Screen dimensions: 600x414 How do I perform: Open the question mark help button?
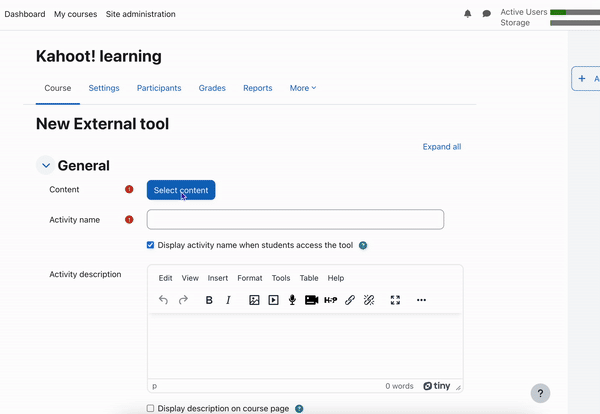(540, 393)
